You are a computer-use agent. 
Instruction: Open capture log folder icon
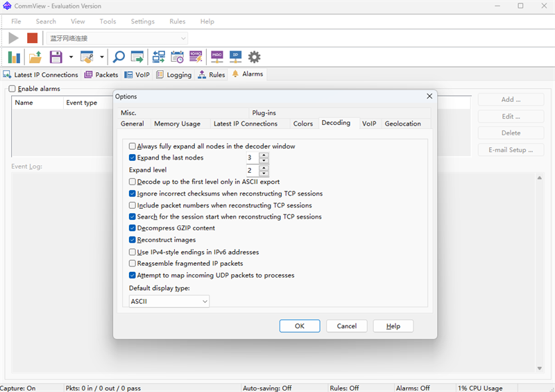pyautogui.click(x=35, y=57)
